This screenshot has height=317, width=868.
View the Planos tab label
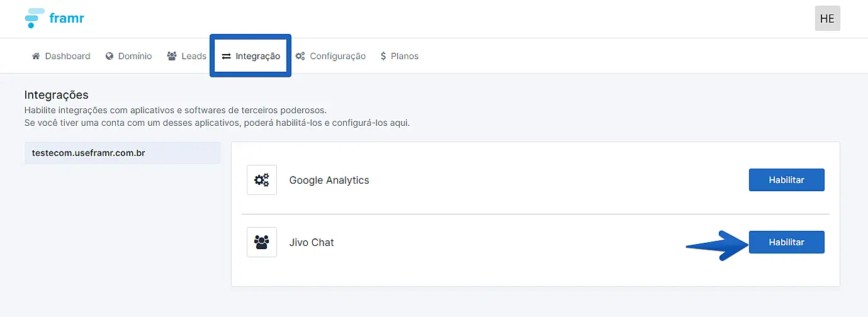click(405, 56)
